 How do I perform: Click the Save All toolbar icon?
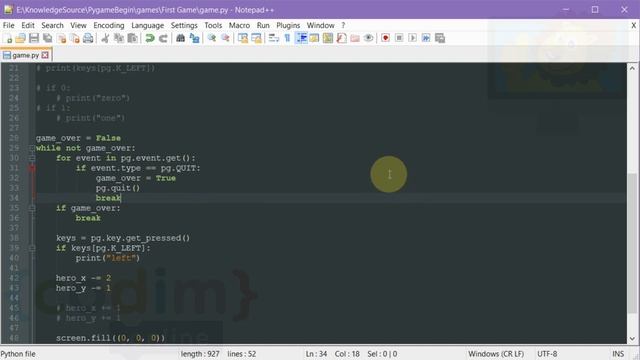click(48, 38)
